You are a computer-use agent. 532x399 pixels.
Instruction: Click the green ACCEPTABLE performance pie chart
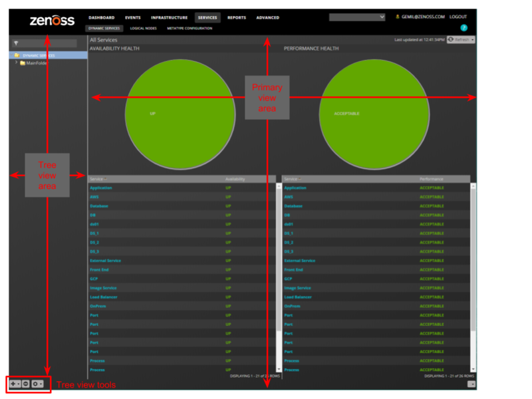point(374,114)
